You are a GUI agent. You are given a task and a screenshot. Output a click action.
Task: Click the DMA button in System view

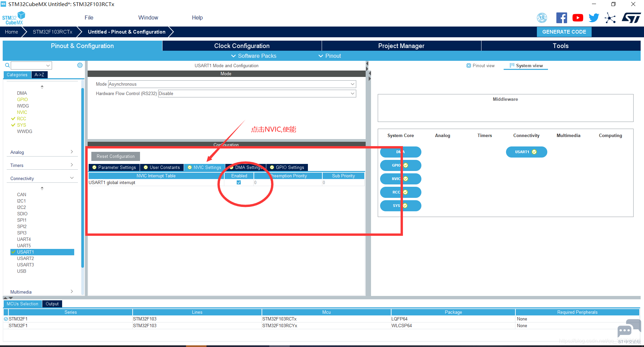tap(401, 152)
